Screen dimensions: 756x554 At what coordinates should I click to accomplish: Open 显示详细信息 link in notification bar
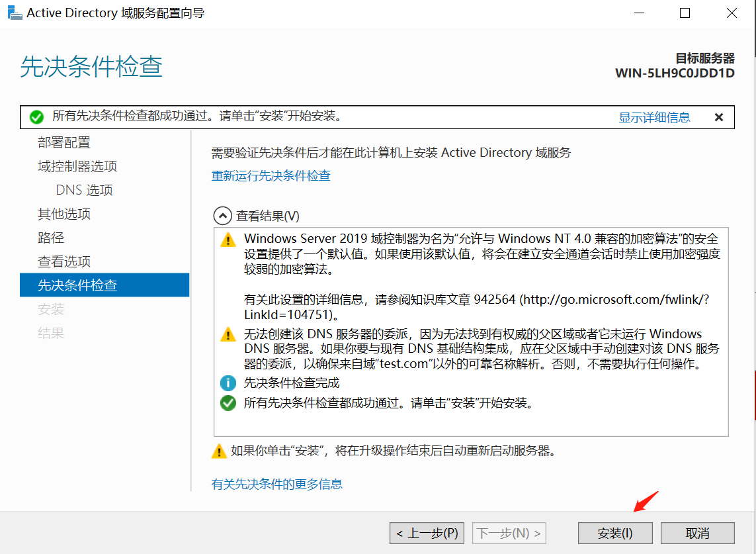[x=654, y=117]
